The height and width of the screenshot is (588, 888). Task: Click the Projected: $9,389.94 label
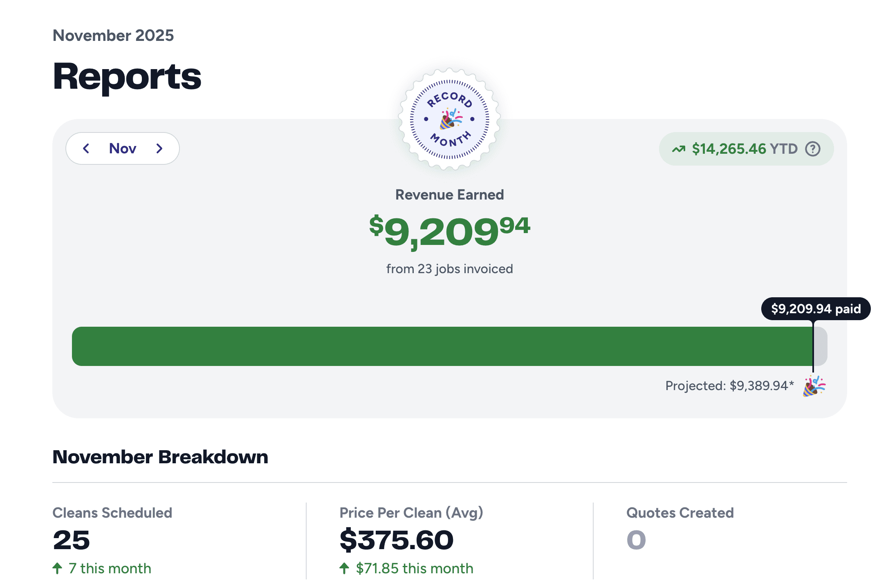(x=729, y=386)
